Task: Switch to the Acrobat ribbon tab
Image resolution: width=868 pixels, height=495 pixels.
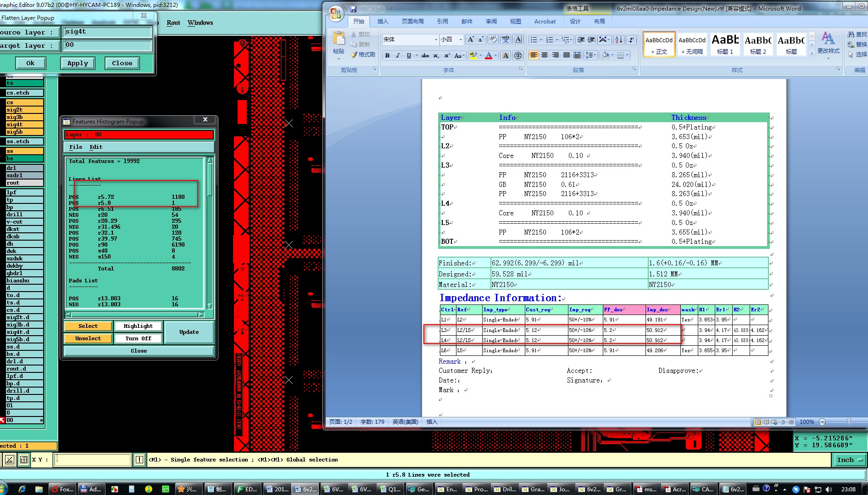Action: pyautogui.click(x=545, y=22)
